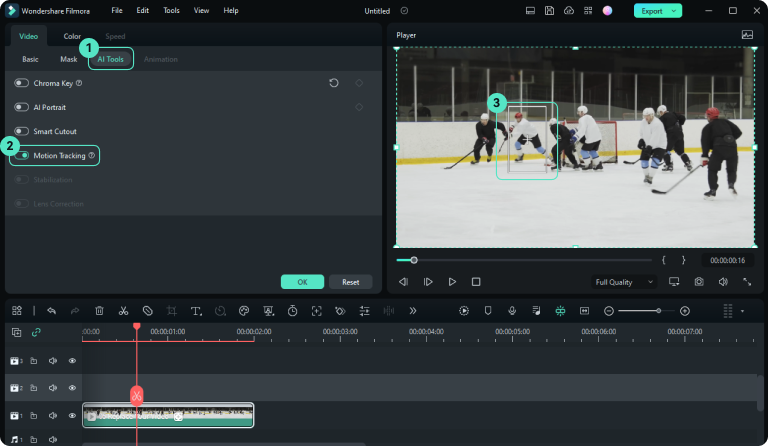Save project with floppy disk icon
The height and width of the screenshot is (446, 768).
tap(550, 10)
